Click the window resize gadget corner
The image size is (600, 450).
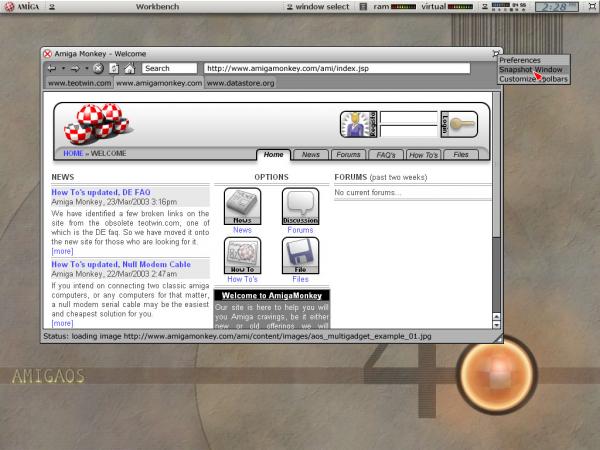(498, 338)
